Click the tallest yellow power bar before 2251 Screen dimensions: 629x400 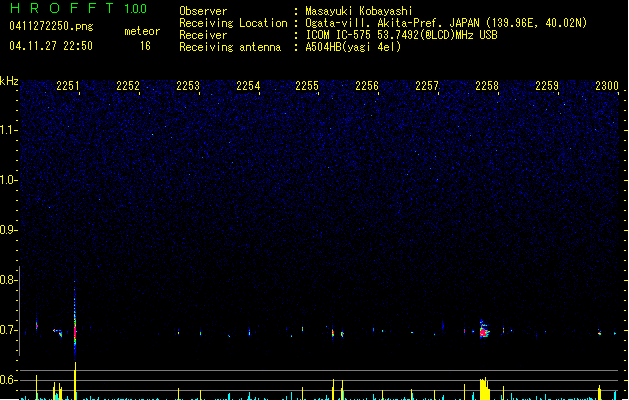tap(75, 381)
